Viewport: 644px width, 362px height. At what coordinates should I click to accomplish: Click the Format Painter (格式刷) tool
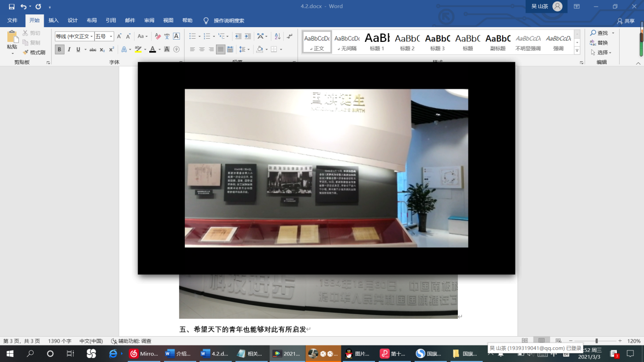(x=34, y=53)
